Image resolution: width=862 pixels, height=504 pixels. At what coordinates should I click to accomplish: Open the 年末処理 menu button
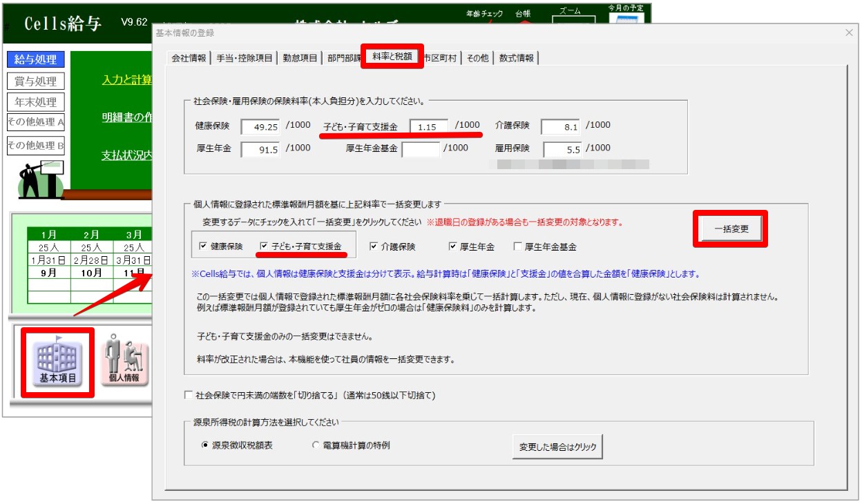pyautogui.click(x=36, y=102)
